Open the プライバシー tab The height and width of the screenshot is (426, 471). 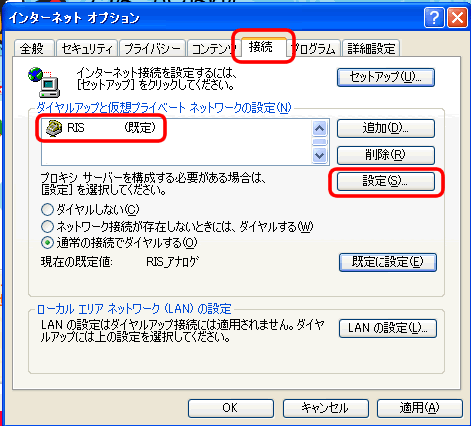(x=152, y=49)
